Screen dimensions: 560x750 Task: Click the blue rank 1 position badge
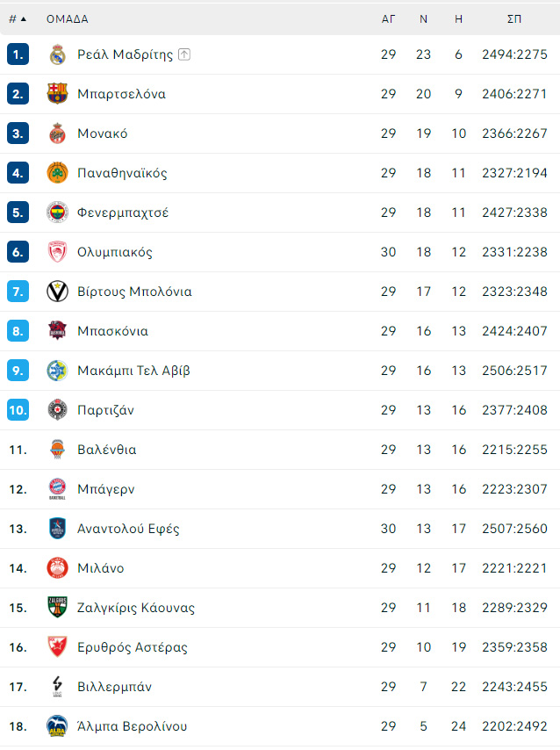(18, 54)
